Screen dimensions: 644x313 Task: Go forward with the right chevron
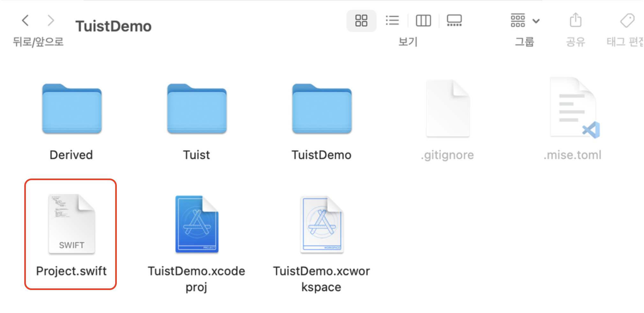51,20
